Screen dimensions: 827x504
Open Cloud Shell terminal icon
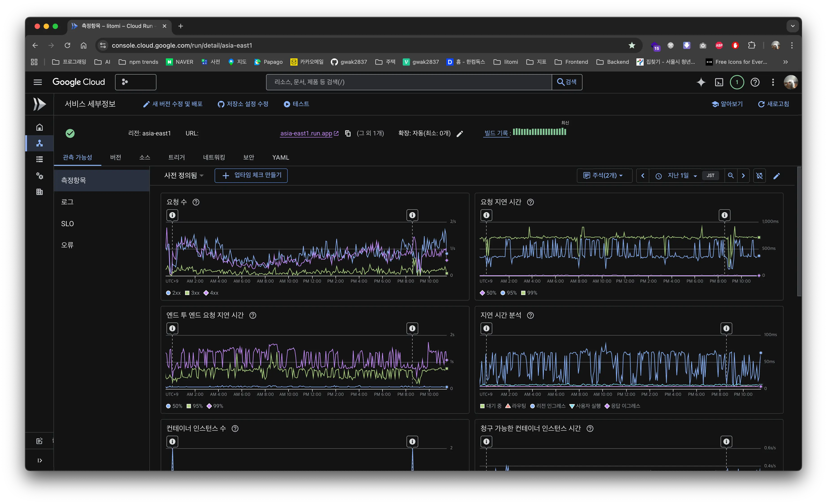pos(719,82)
